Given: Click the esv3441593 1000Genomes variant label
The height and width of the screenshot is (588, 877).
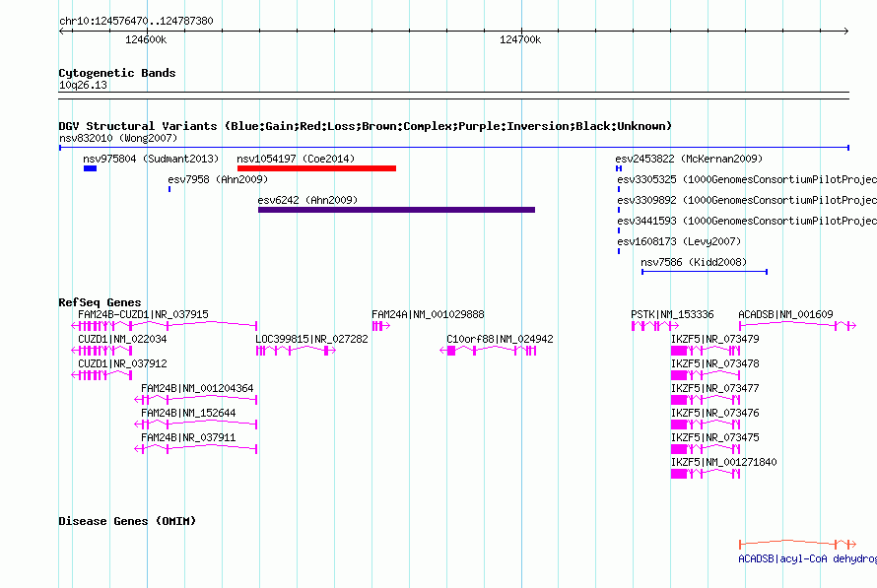Looking at the screenshot, I should point(747,221).
